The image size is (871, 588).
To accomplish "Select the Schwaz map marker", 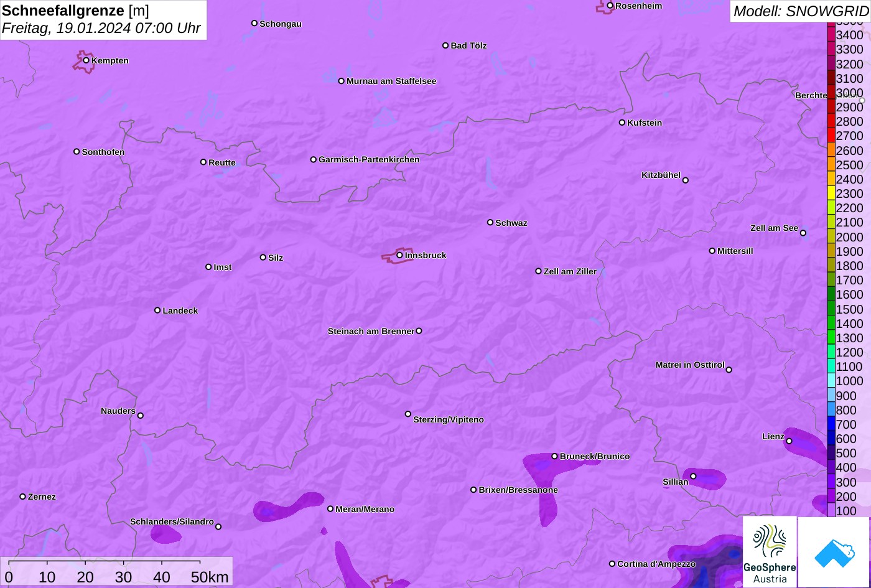I will [490, 222].
